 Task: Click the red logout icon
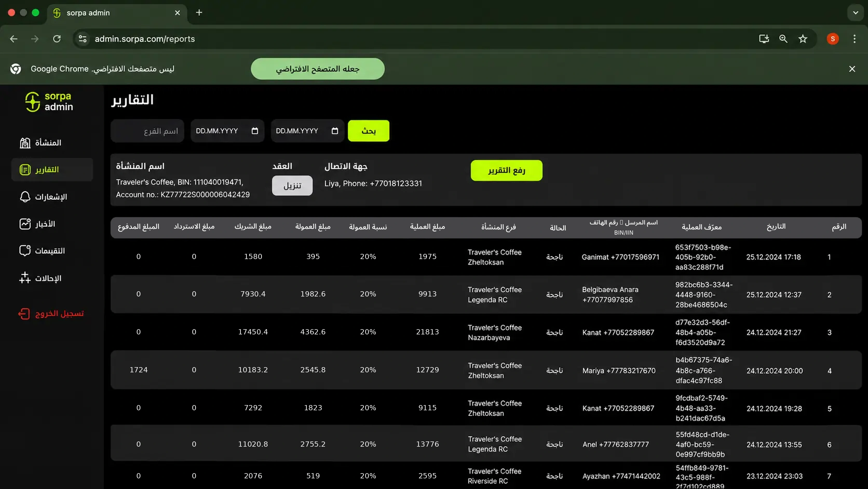24,314
